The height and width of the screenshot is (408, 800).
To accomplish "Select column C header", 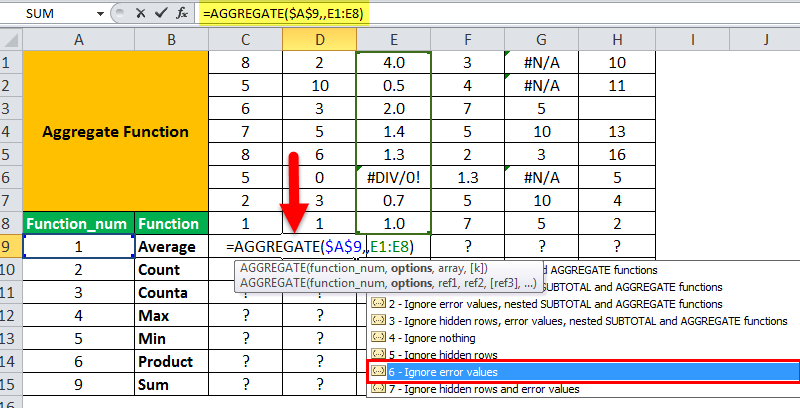I will 245,39.
